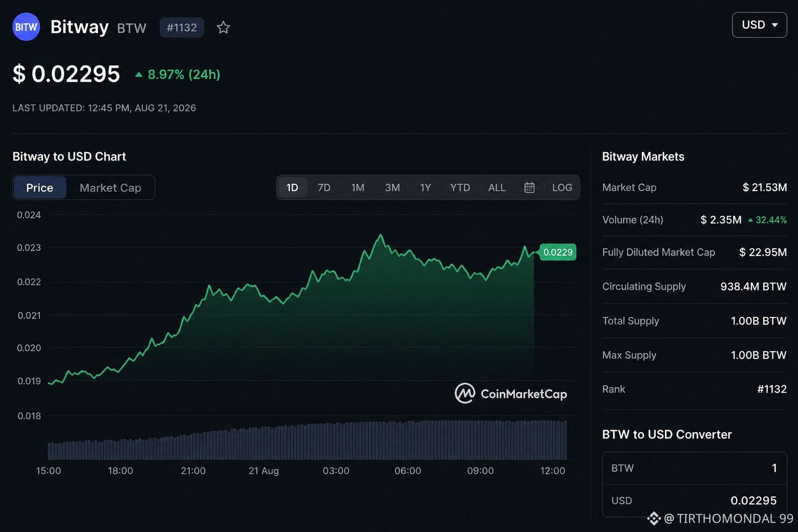
Task: Select the 1D time range
Action: 292,188
